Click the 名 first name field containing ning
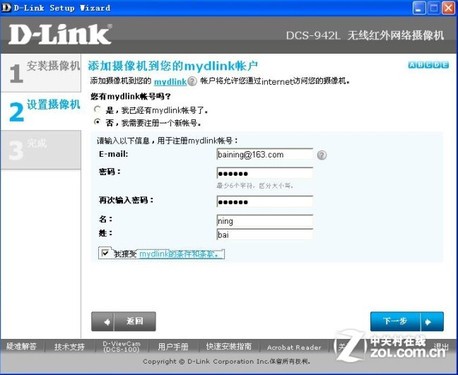This screenshot has width=458, height=375. pyautogui.click(x=265, y=221)
